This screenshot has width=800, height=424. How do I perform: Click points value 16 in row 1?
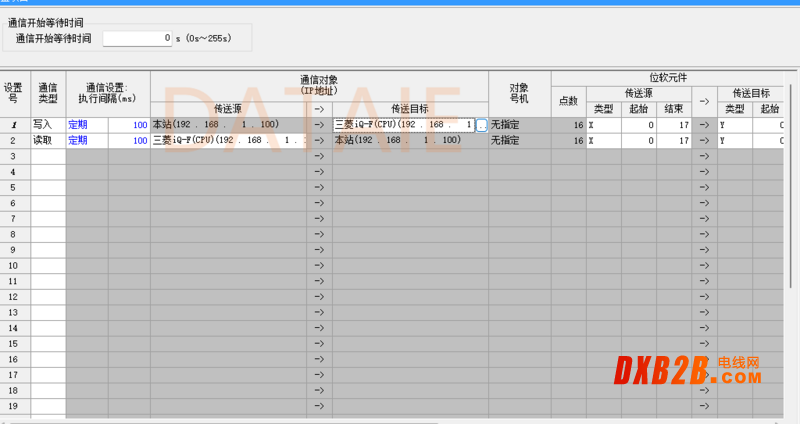tap(568, 125)
